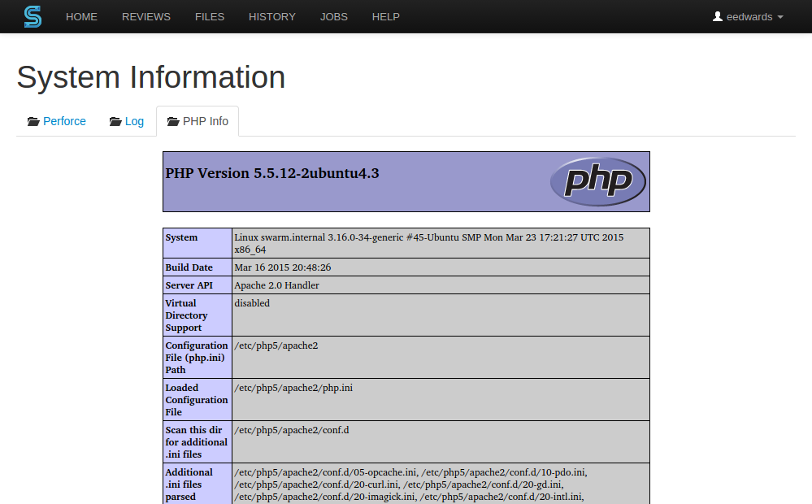Open the HISTORY navigation item
The image size is (812, 504).
point(271,16)
